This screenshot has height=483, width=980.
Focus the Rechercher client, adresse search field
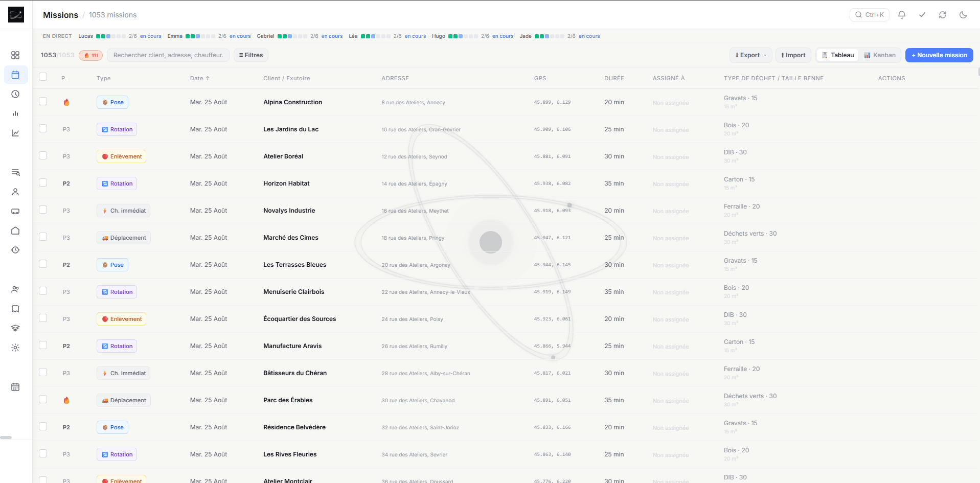168,55
